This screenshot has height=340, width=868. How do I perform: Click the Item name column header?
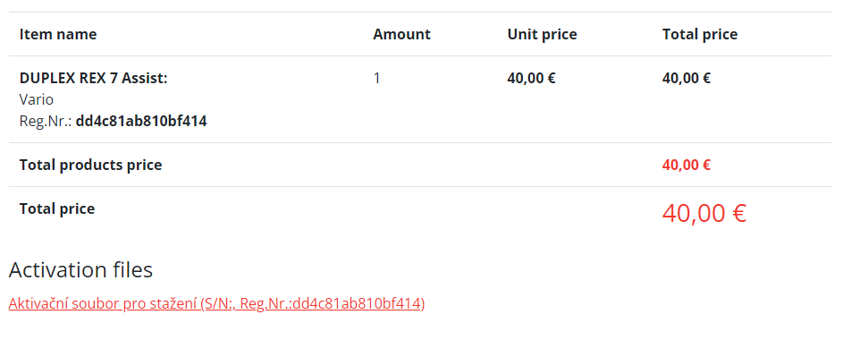tap(58, 34)
